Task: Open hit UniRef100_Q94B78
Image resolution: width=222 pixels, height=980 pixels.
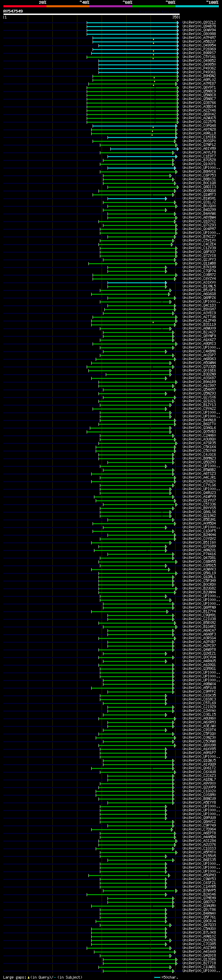Action: [x=199, y=26]
